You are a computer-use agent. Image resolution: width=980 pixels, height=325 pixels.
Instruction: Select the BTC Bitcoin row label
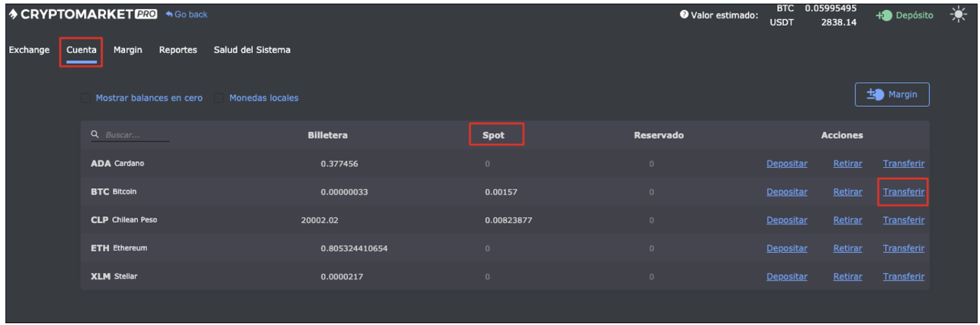114,192
